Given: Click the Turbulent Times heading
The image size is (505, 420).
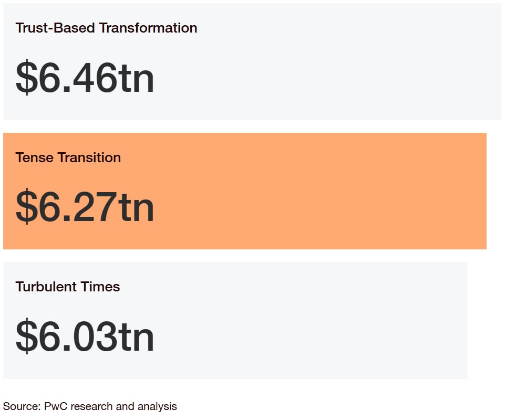Looking at the screenshot, I should click(68, 287).
